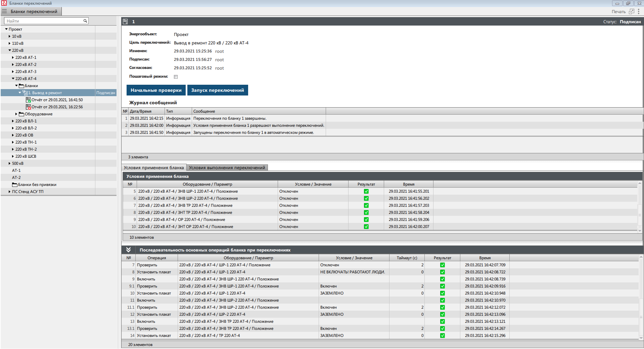Screen dimensions: 644x349
Task: Click the result checkmark on operation 8 row
Action: pos(443,272)
